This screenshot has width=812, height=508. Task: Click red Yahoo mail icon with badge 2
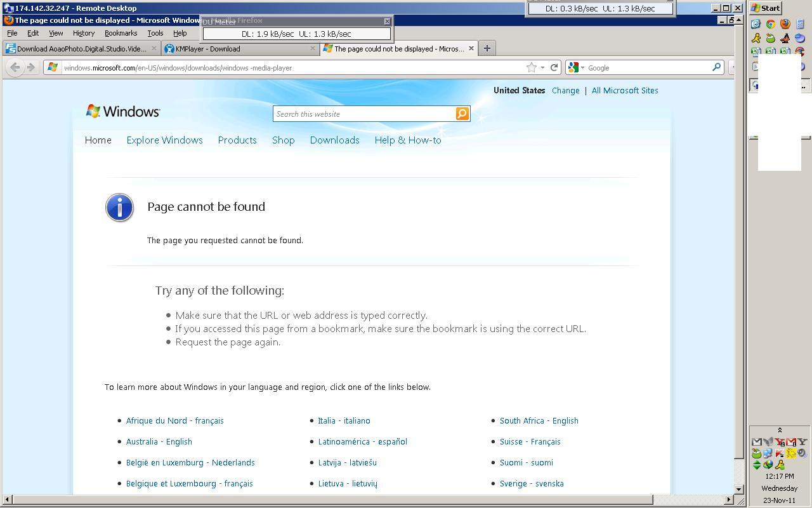780,442
